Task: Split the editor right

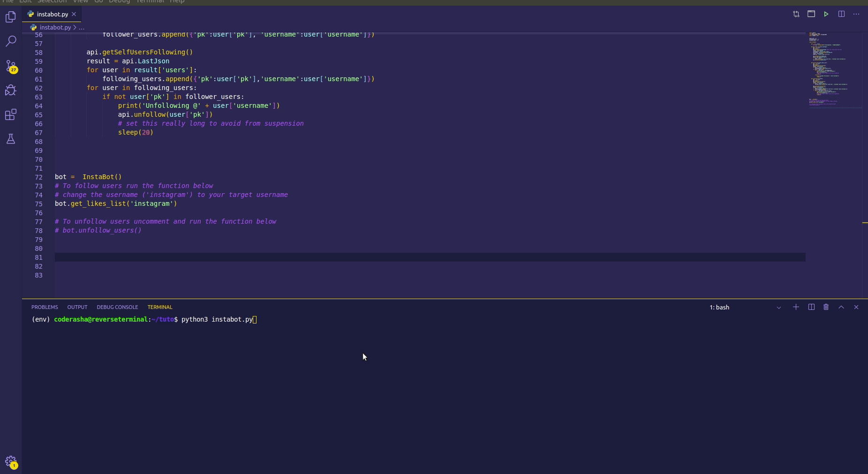Action: 841,14
